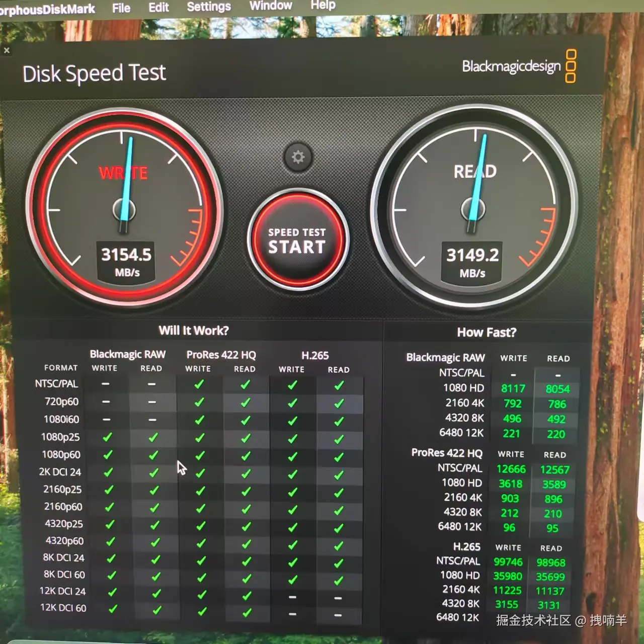The height and width of the screenshot is (644, 644).
Task: Open the File menu
Action: (121, 8)
